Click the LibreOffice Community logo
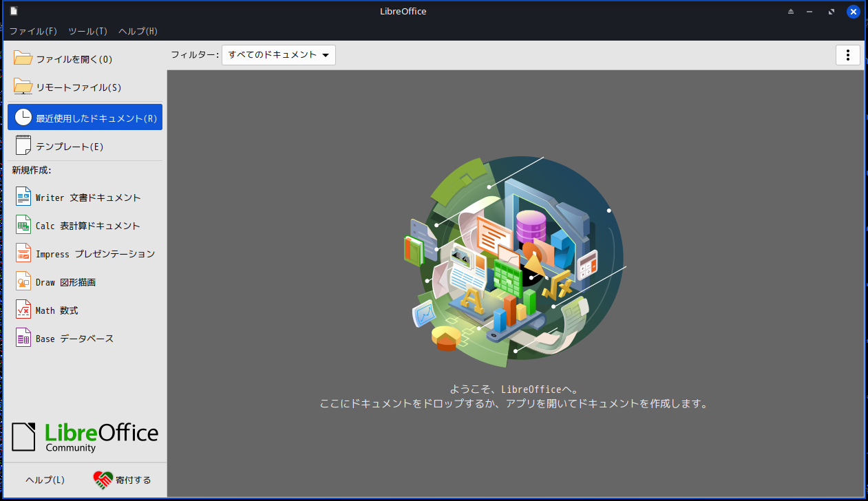 pyautogui.click(x=85, y=436)
